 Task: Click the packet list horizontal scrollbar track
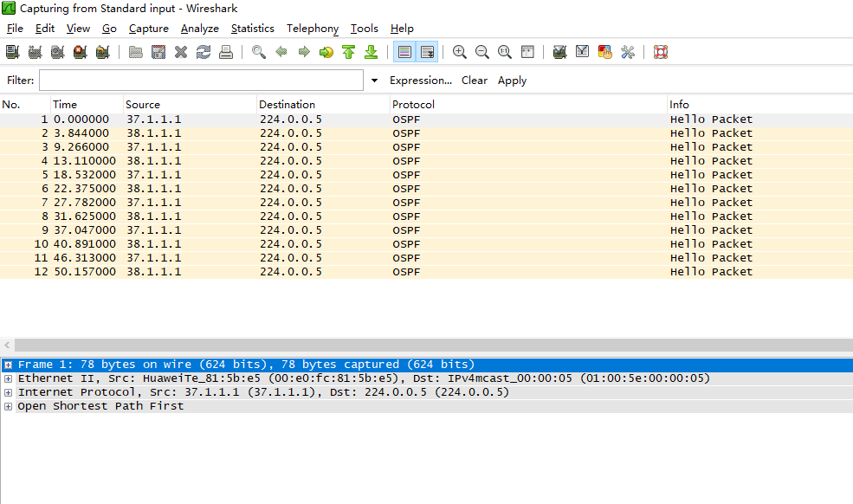coord(434,345)
